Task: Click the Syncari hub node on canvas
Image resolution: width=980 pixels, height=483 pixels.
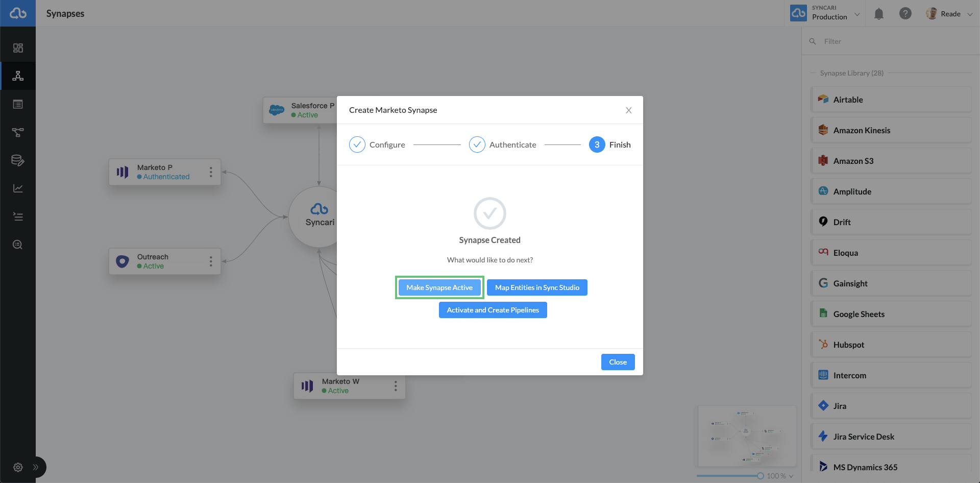Action: click(x=313, y=217)
